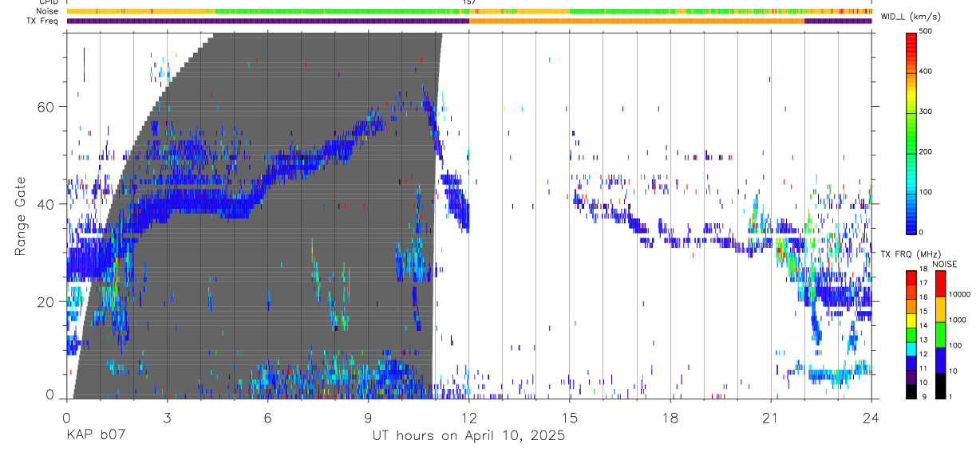Click the NOISE color scale bar
This screenshot has height=452, width=980.
pyautogui.click(x=940, y=334)
